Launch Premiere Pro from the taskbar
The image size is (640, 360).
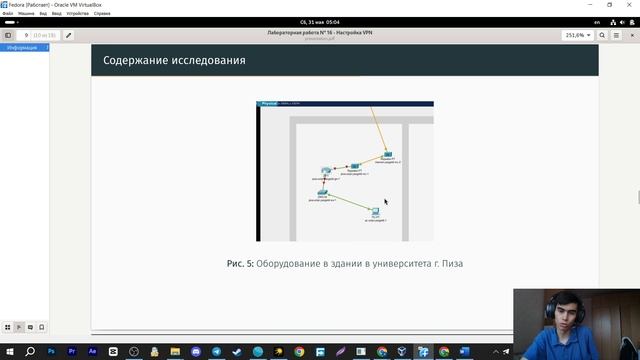(x=72, y=351)
